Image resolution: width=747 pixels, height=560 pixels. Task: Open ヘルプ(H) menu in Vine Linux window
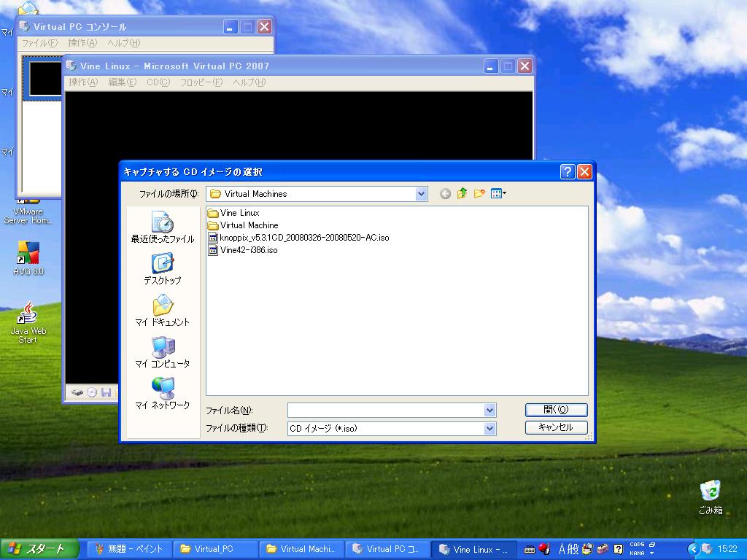[249, 82]
